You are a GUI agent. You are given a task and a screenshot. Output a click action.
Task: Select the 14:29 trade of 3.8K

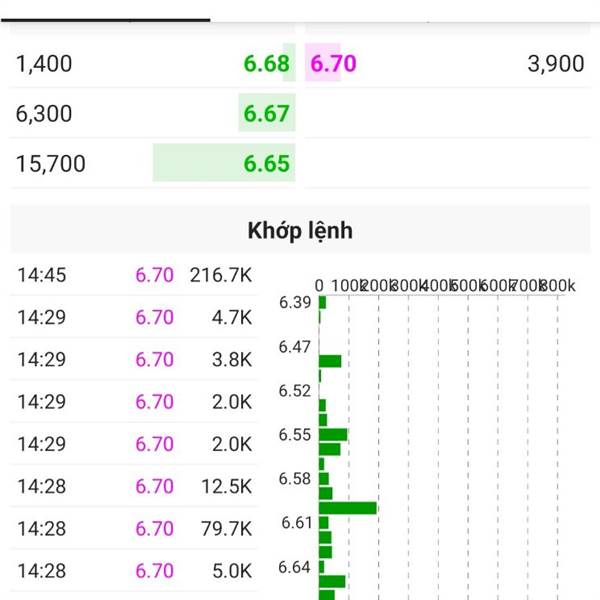coord(134,359)
